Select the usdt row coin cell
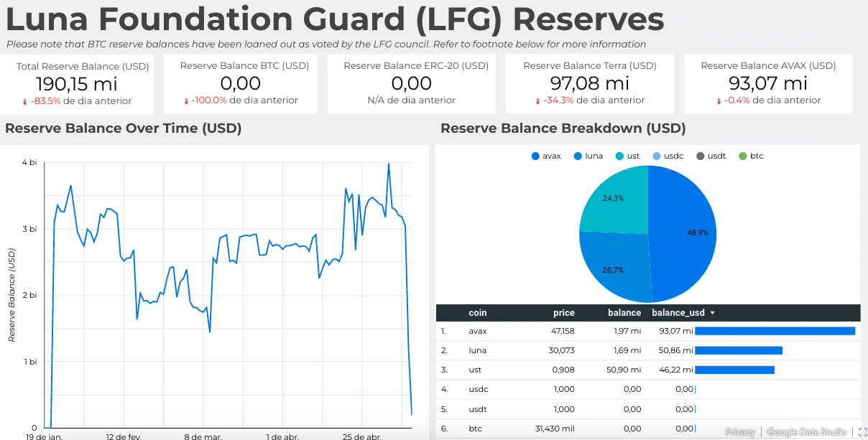Viewport: 868px width, 440px height. 478,409
